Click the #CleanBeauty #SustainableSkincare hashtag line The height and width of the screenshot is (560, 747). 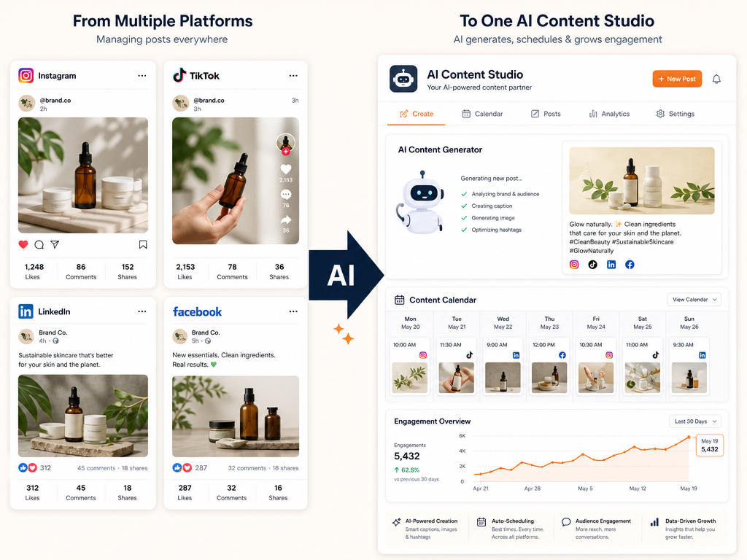(x=622, y=242)
